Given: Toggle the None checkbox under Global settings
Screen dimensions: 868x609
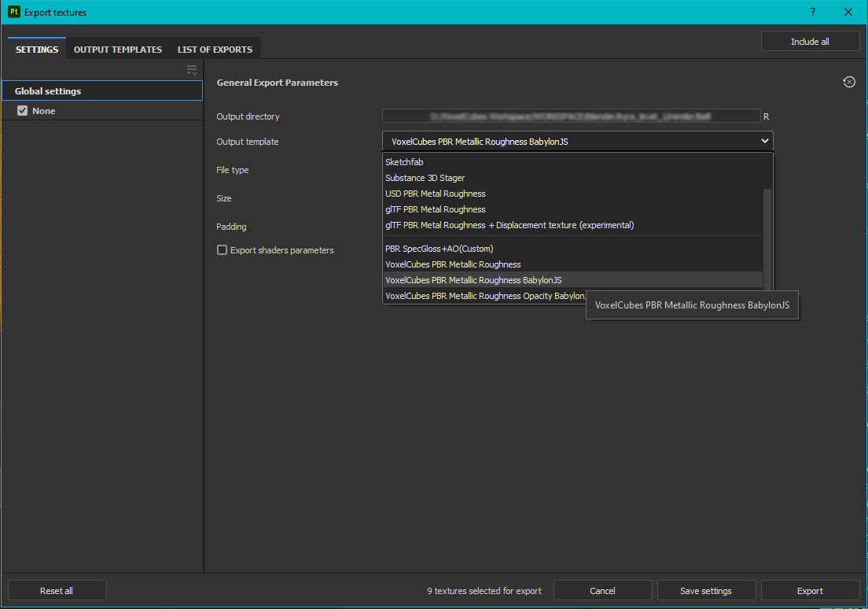Looking at the screenshot, I should click(23, 110).
